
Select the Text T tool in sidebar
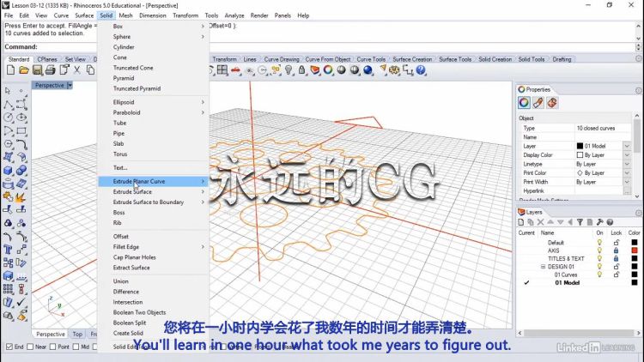pos(8,250)
